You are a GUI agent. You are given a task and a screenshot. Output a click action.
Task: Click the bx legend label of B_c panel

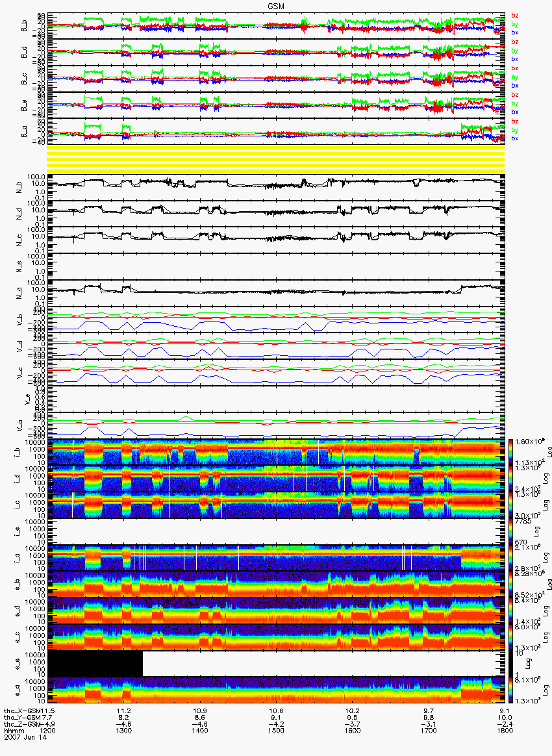tap(515, 85)
